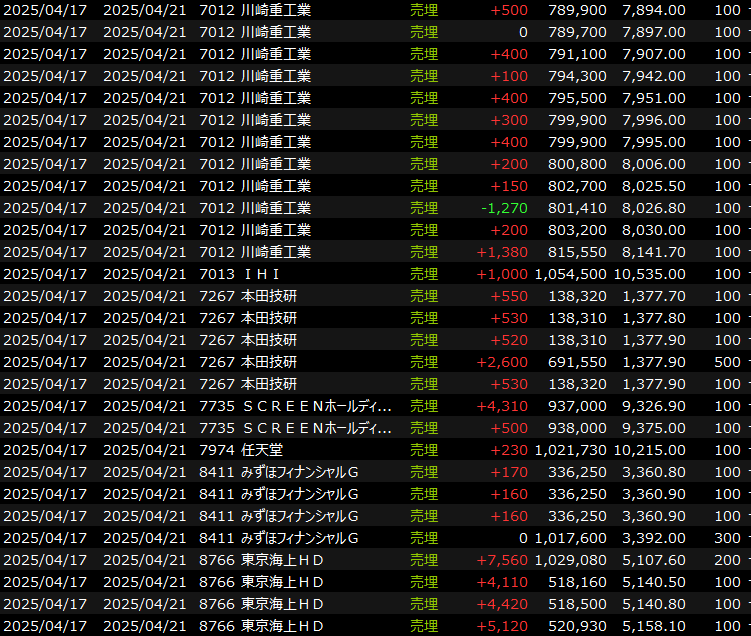Click the 7,894.00 price in top row
This screenshot has height=636, width=751.
tap(653, 10)
